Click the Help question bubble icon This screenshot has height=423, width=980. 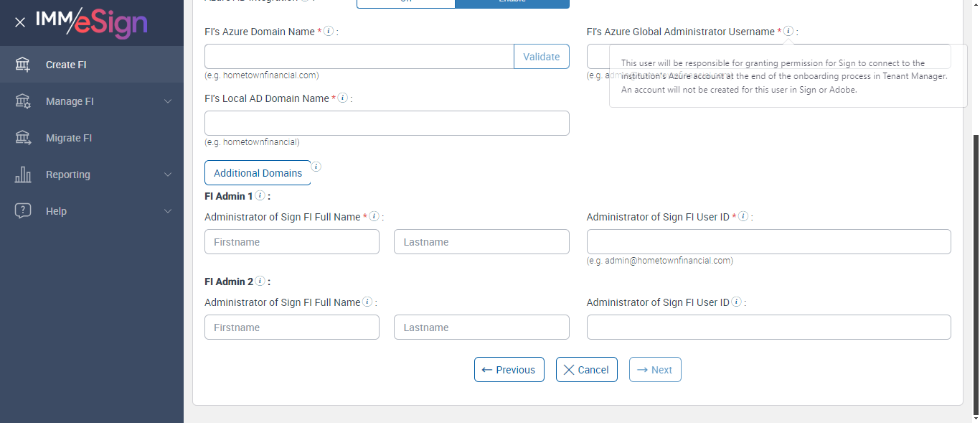[23, 211]
